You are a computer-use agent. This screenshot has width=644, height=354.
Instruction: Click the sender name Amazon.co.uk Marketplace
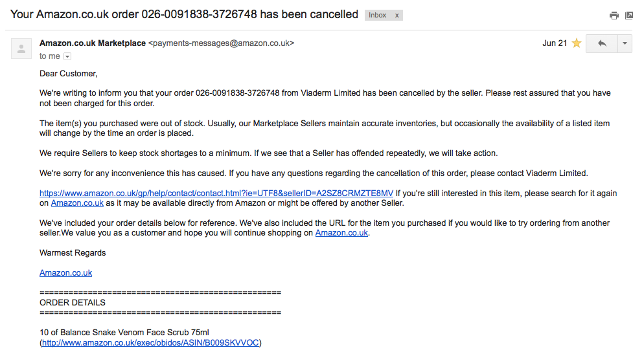pos(93,43)
